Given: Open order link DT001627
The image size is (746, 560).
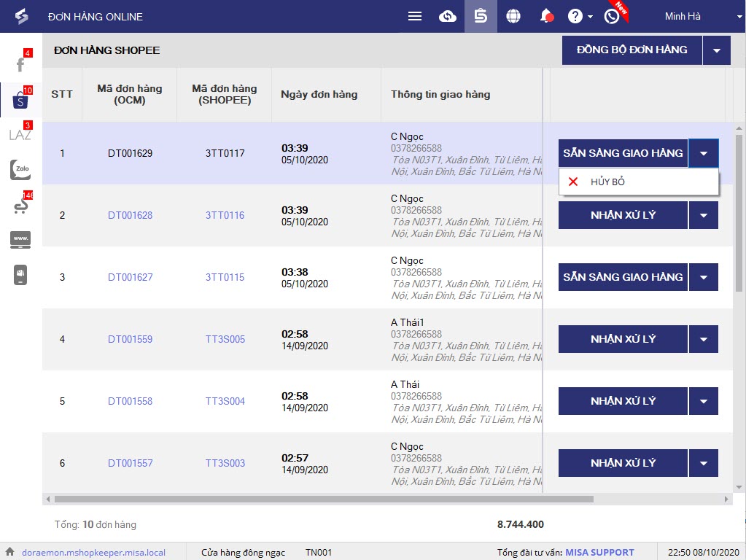Looking at the screenshot, I should (130, 277).
